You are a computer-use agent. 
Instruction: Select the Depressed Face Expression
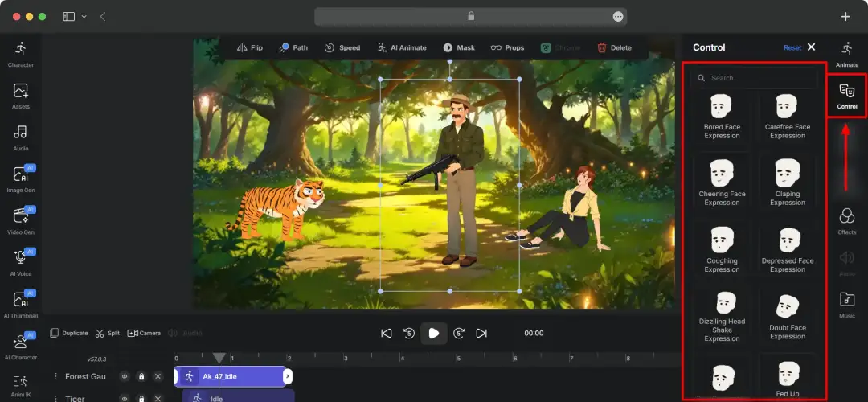[x=787, y=250]
